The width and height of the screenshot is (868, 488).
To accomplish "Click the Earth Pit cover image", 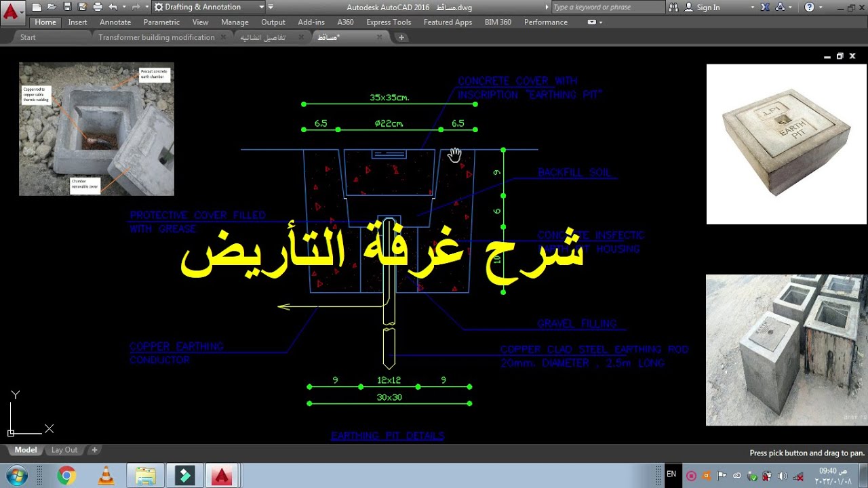I will tap(787, 144).
